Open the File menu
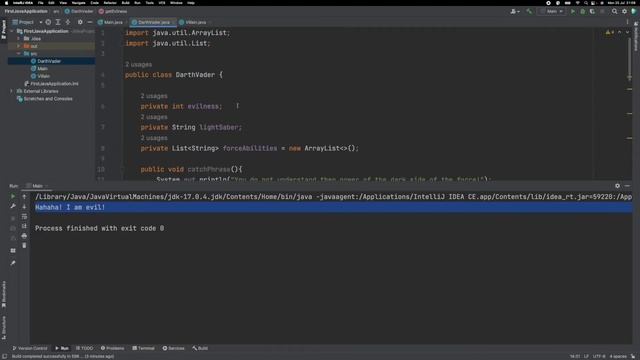The image size is (640, 360). (40, 3)
